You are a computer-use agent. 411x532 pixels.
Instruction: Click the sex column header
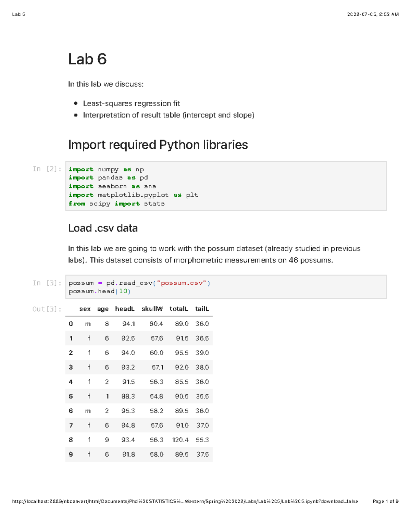point(85,309)
